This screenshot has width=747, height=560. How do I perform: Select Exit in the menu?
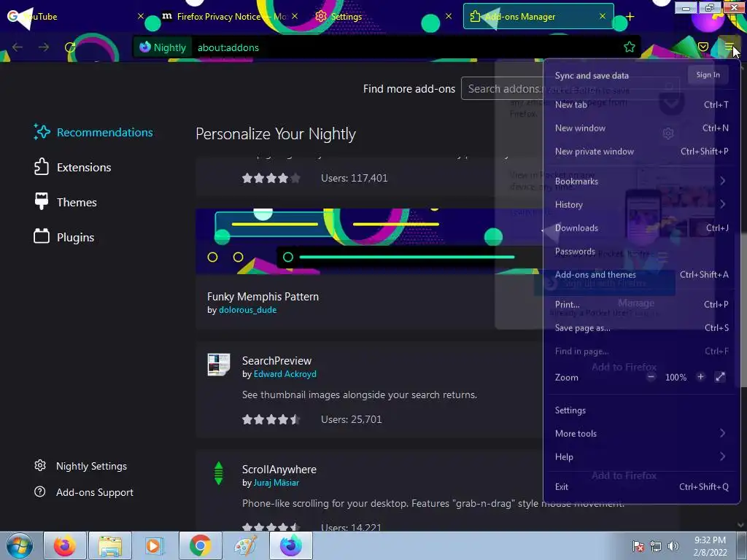pyautogui.click(x=641, y=487)
